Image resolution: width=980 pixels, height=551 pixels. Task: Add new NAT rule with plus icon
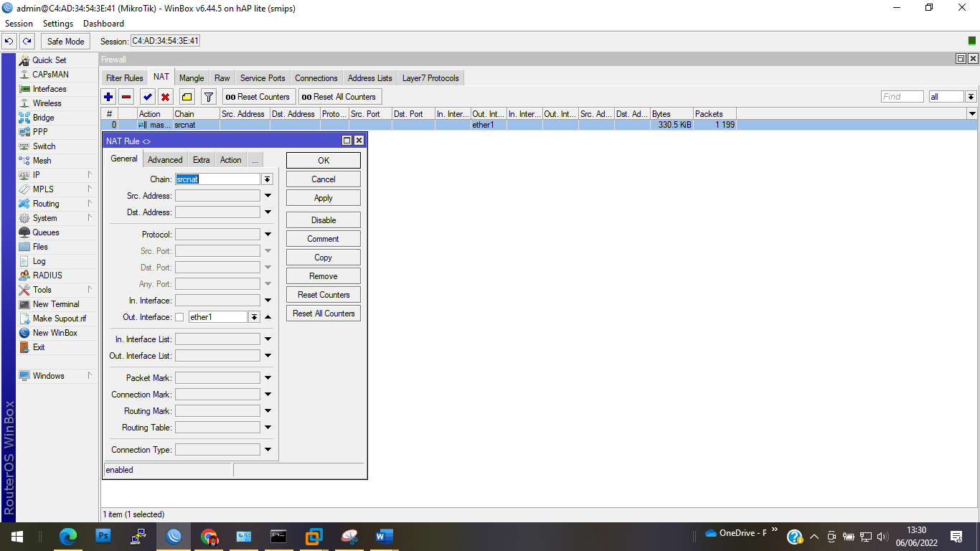pyautogui.click(x=108, y=97)
